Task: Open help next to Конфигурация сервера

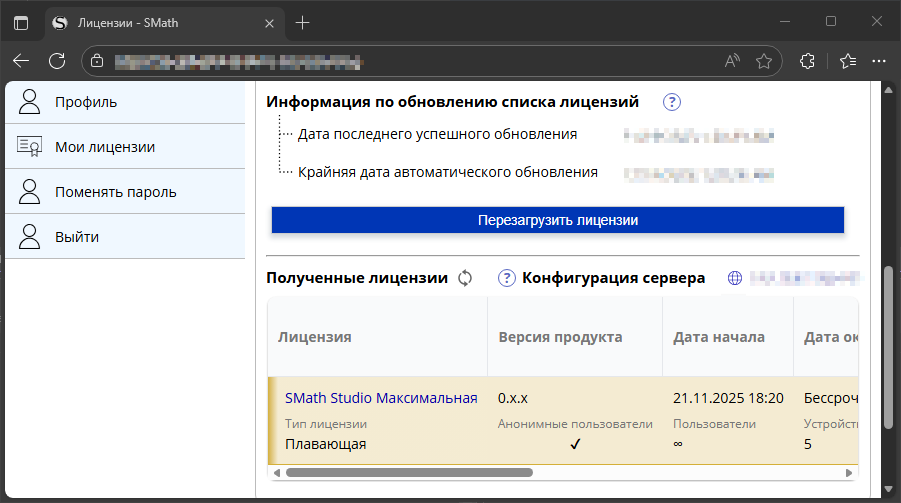Action: pyautogui.click(x=506, y=278)
